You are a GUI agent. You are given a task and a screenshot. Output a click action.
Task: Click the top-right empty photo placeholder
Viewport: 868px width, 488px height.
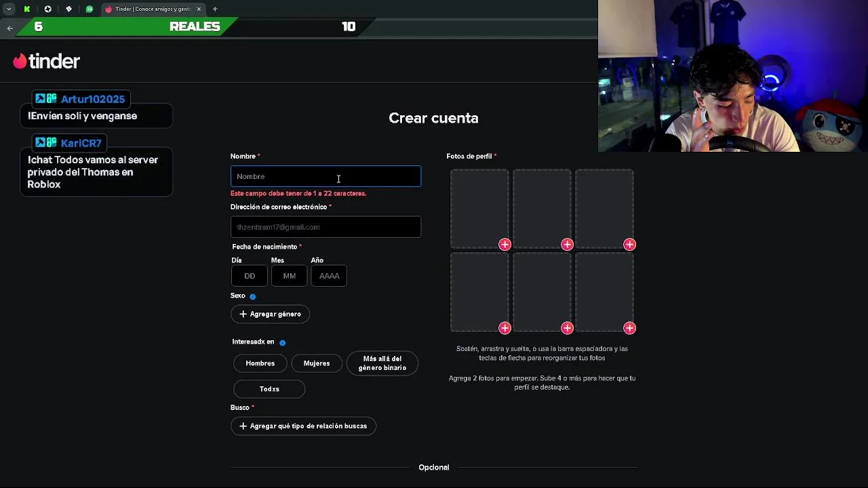click(604, 209)
